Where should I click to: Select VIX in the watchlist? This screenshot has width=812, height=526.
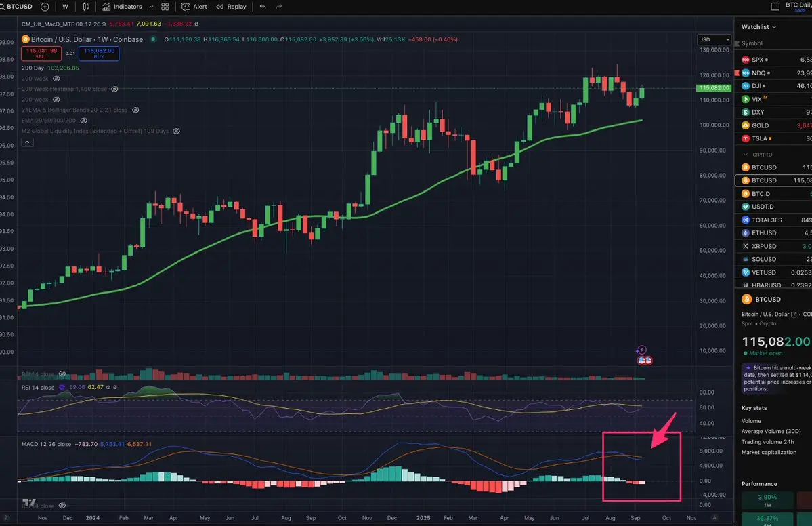[773, 99]
